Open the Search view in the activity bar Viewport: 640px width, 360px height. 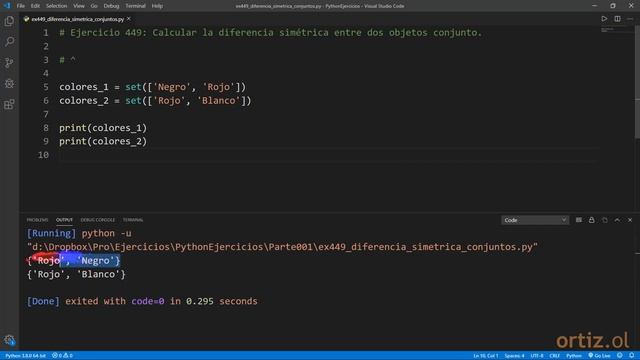pos(9,41)
